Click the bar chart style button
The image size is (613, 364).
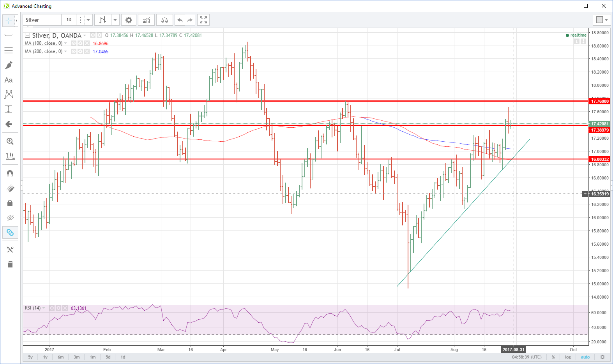click(102, 20)
